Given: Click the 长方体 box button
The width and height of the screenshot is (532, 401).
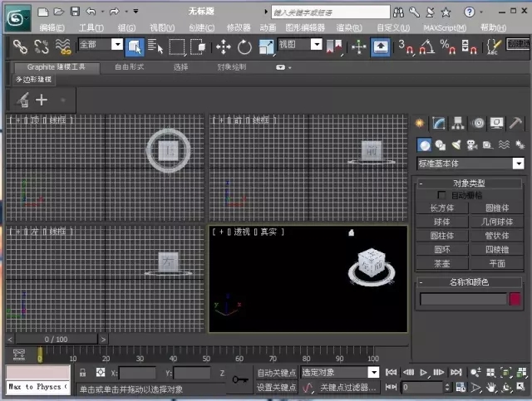Looking at the screenshot, I should coord(442,208).
